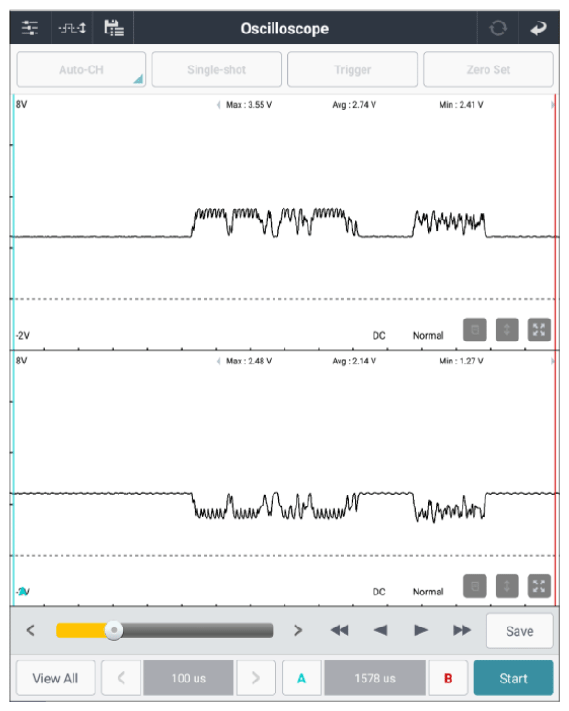Select cursor B
Screen dimensions: 569x711
[448, 678]
